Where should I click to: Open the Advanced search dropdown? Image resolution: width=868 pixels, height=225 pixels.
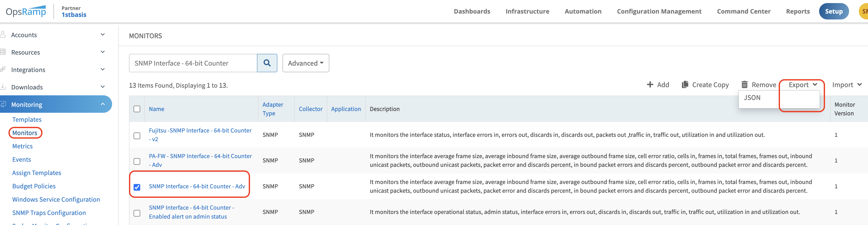(305, 63)
